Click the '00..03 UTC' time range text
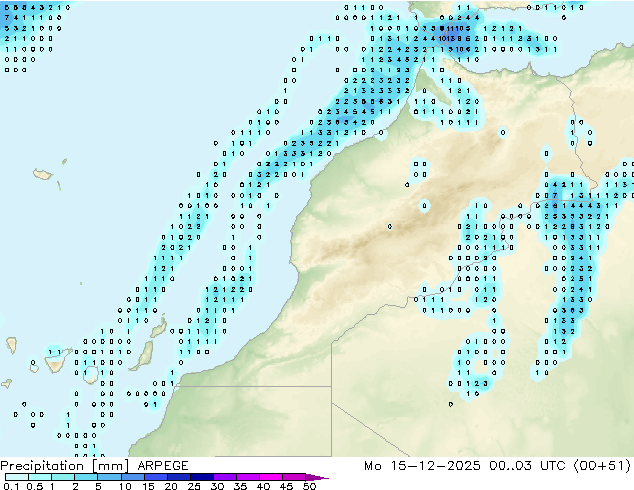 (528, 466)
